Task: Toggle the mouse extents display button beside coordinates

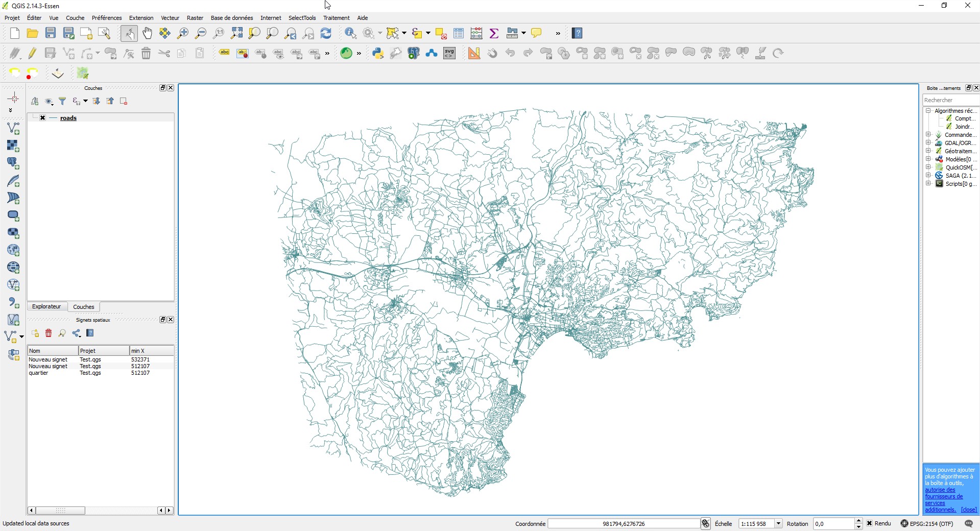Action: point(705,523)
